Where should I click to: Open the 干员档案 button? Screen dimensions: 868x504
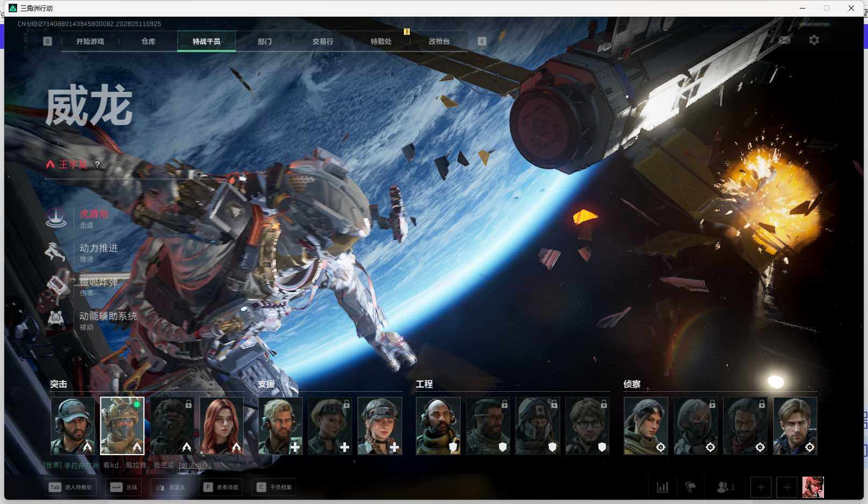pyautogui.click(x=274, y=487)
